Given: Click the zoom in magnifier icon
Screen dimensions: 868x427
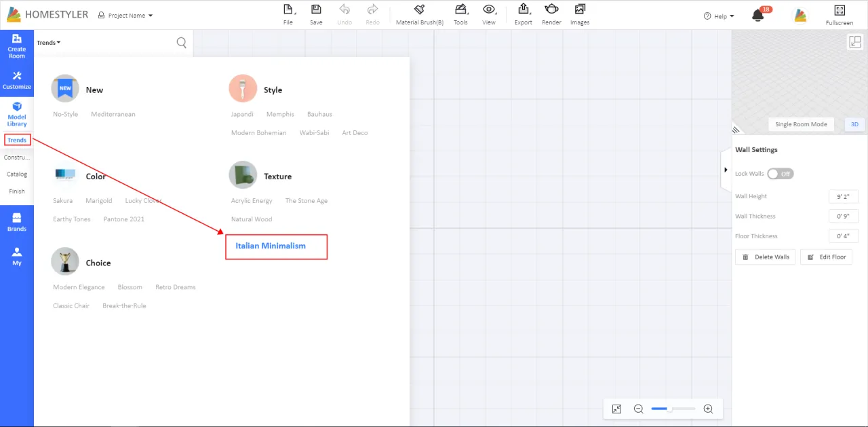Looking at the screenshot, I should (x=708, y=409).
